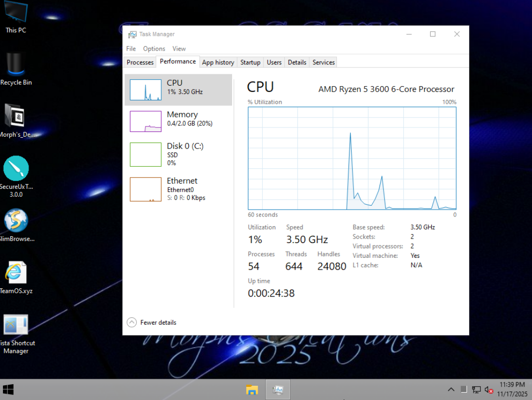Select the CPU graph thumbnail in sidebar
Image resolution: width=532 pixels, height=400 pixels.
pyautogui.click(x=146, y=90)
